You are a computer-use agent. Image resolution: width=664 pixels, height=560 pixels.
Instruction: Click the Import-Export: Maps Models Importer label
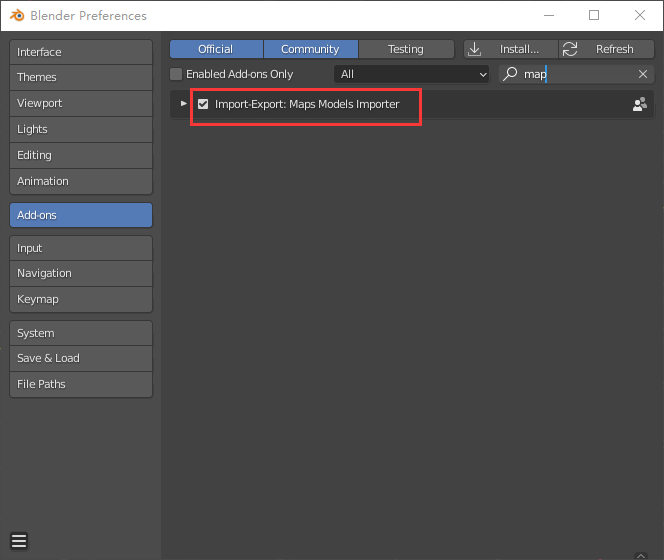(x=307, y=104)
